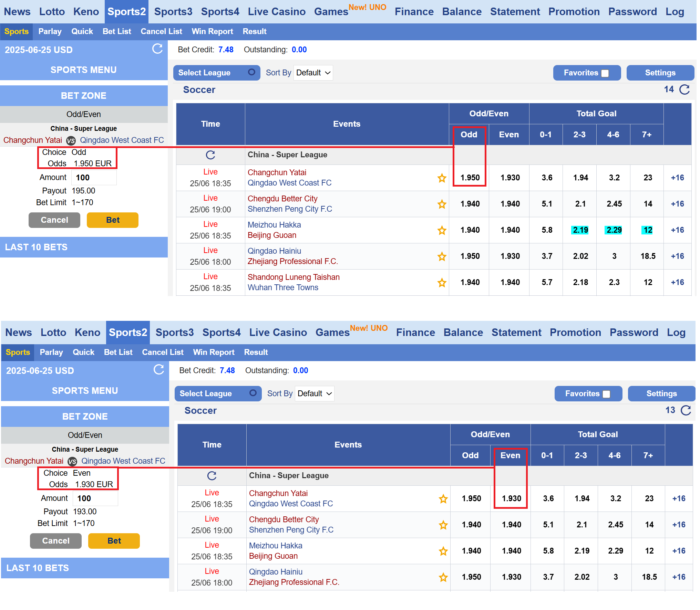Star Shandong Luneng Taishan match
This screenshot has height=610, width=700.
point(442,283)
